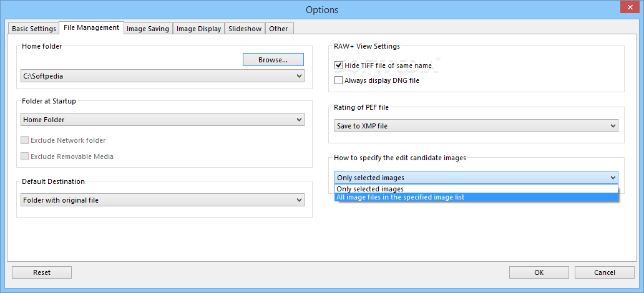Switch to the Slideshow tab

click(x=245, y=29)
